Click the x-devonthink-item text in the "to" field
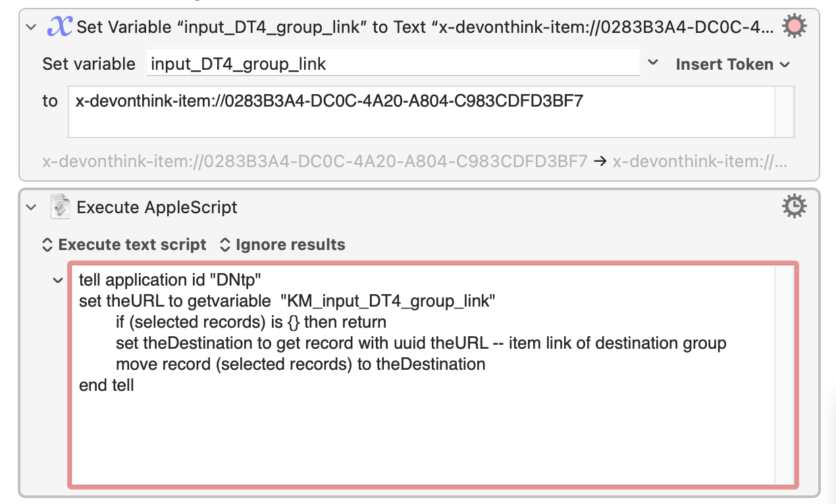Viewport: 836px width, 504px height. coord(329,101)
